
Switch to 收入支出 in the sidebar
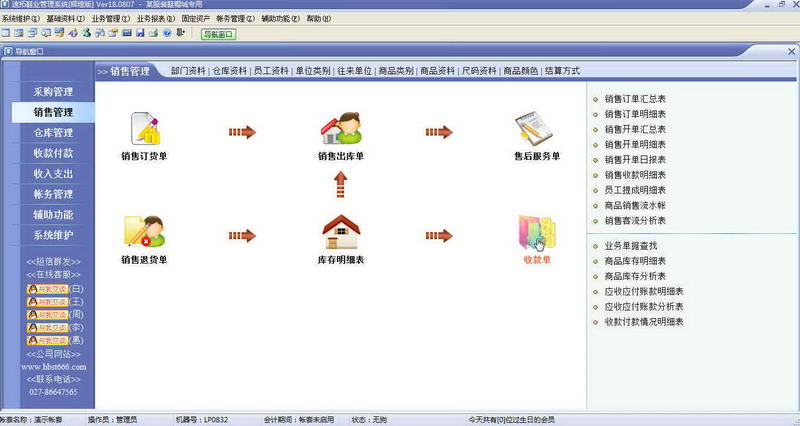(53, 173)
